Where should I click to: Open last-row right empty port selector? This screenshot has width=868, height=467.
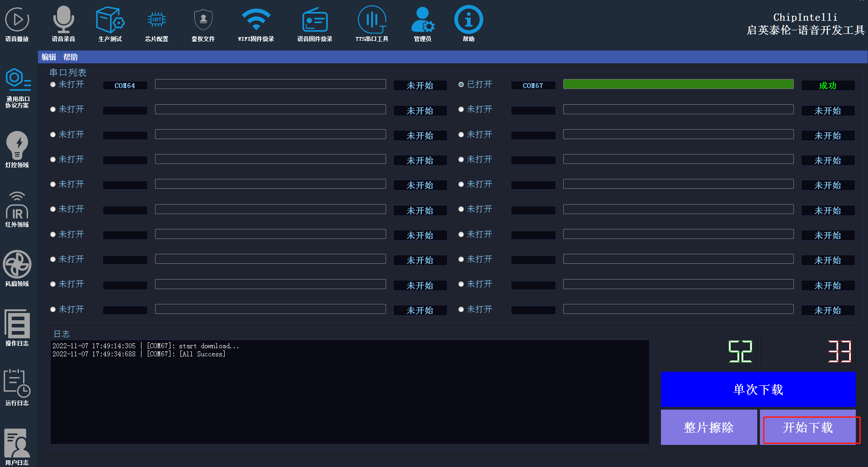coord(533,310)
